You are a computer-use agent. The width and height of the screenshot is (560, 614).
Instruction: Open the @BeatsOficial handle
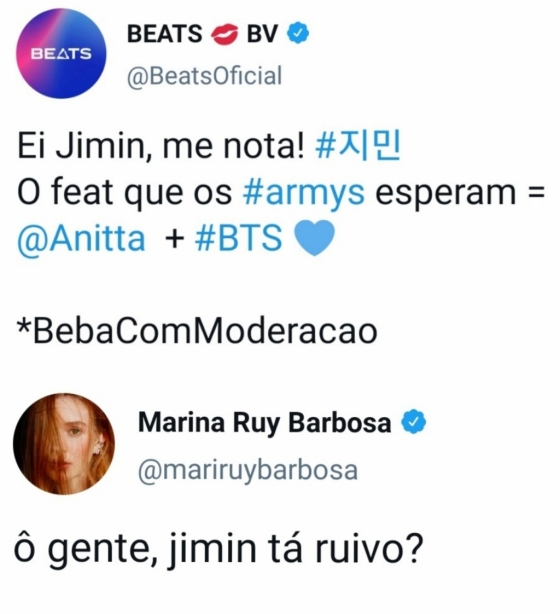coord(204,76)
